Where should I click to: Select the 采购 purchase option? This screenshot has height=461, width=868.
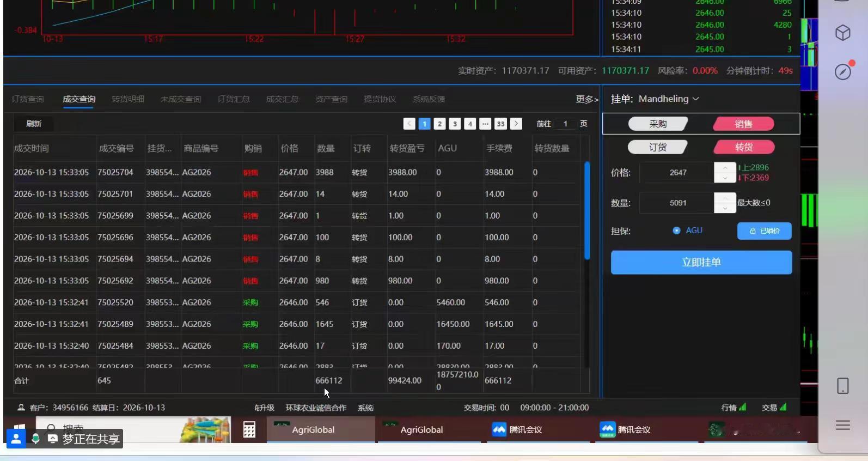658,124
